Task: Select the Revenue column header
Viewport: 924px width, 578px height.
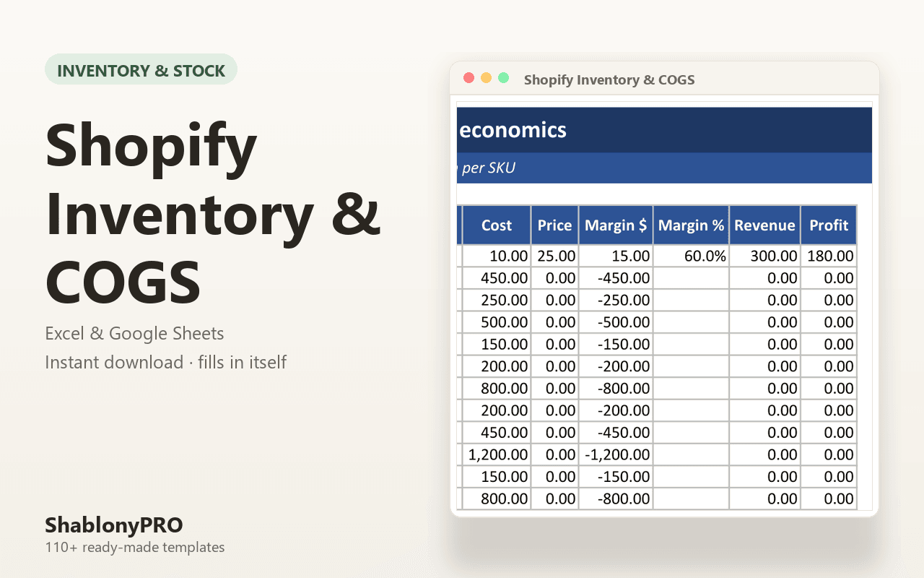Action: point(764,225)
